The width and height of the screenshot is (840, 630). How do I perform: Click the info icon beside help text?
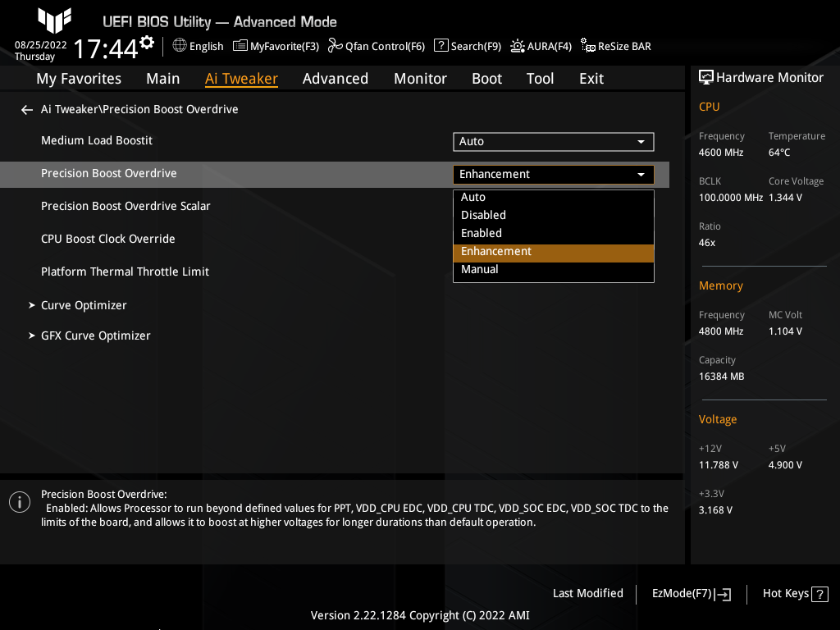point(20,502)
